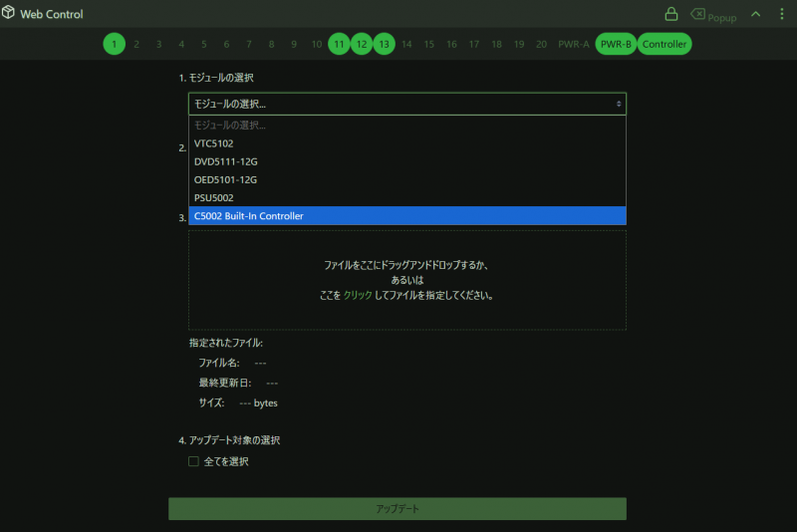The width and height of the screenshot is (797, 532).
Task: Open the モジュールの選択 dropdown box
Action: [x=406, y=104]
